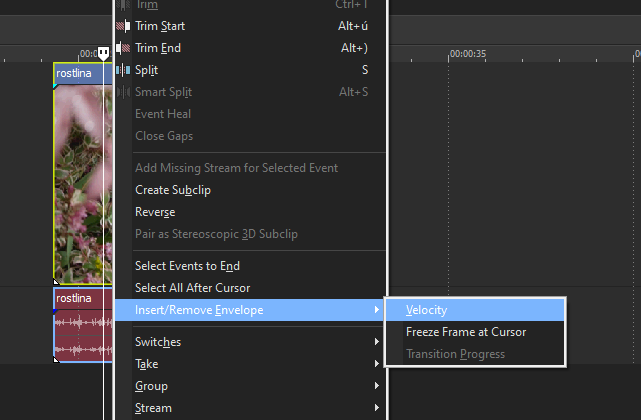
Task: Click Create Subclip in the context menu
Action: 173,190
